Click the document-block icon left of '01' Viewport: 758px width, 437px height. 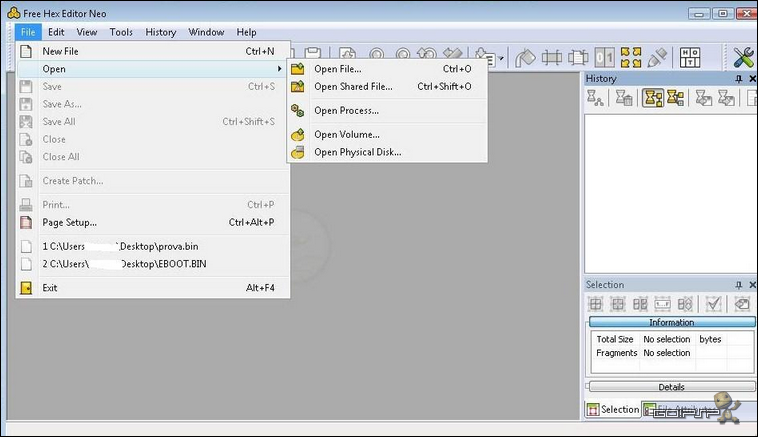pyautogui.click(x=578, y=58)
